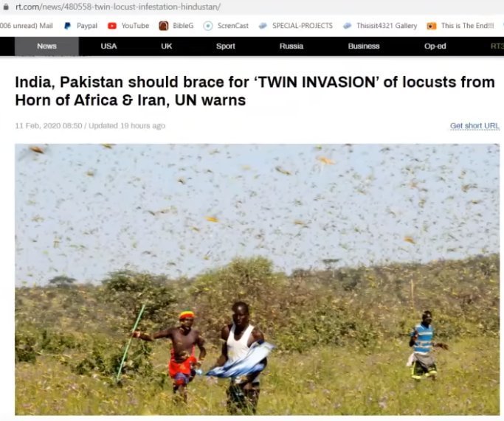This screenshot has width=504, height=421.
Task: Open the Russia section
Action: pos(291,46)
